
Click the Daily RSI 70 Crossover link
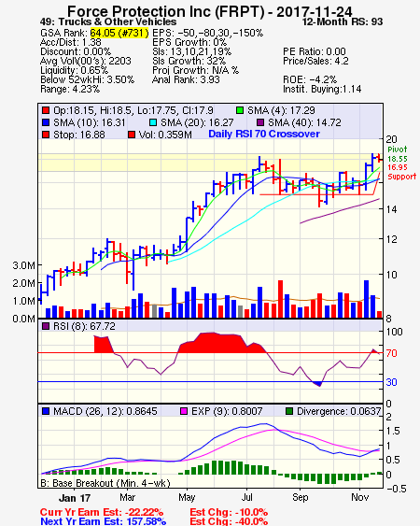264,134
